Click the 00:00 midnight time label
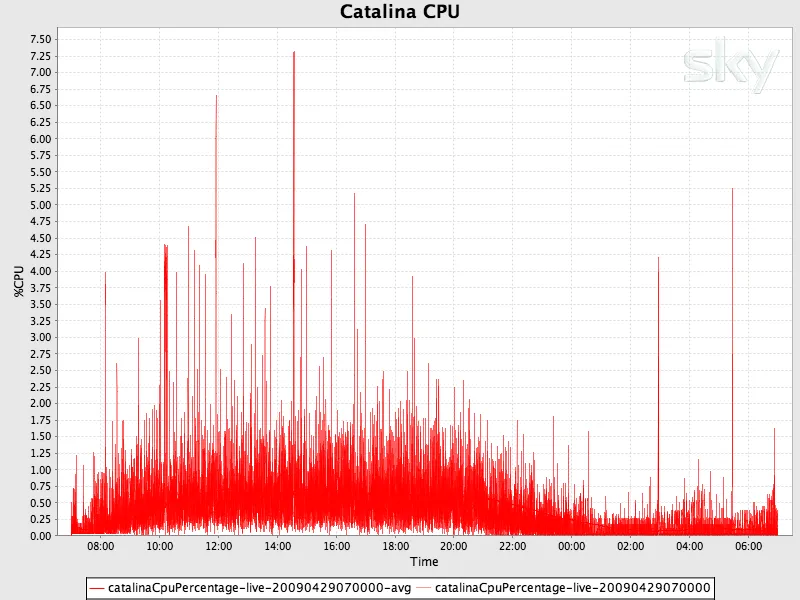This screenshot has width=800, height=600. pos(571,546)
